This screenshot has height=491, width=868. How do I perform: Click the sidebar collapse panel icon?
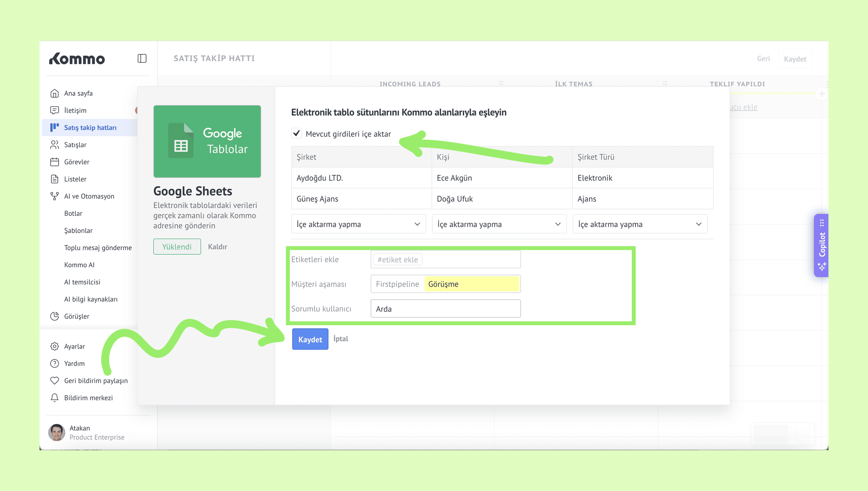point(142,58)
